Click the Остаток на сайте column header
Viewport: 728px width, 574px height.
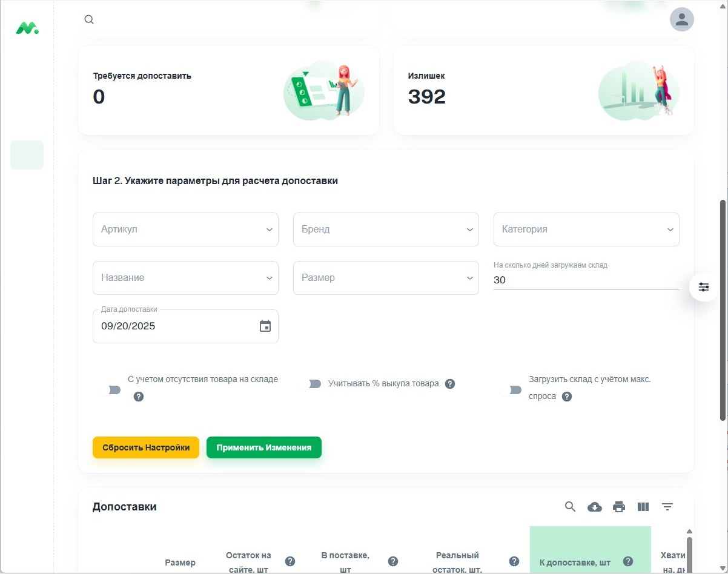click(x=248, y=562)
